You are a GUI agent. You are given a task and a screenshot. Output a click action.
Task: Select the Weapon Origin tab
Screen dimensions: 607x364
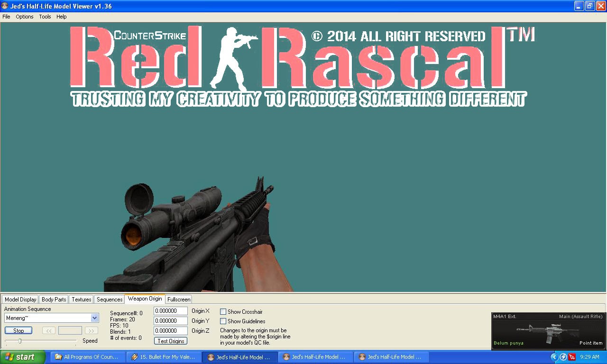point(145,299)
